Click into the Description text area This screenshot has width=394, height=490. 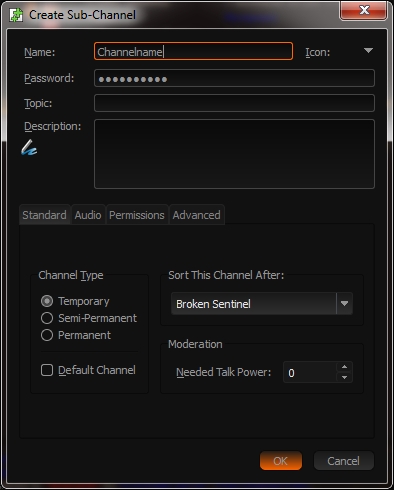234,154
